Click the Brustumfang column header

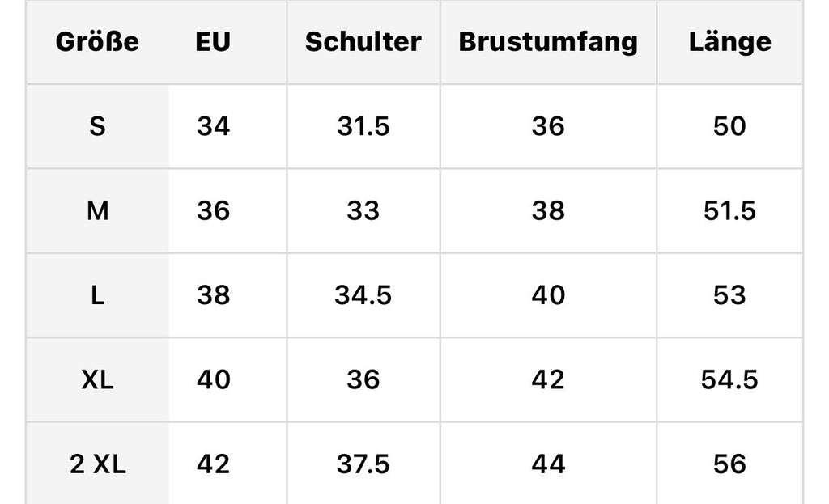548,42
